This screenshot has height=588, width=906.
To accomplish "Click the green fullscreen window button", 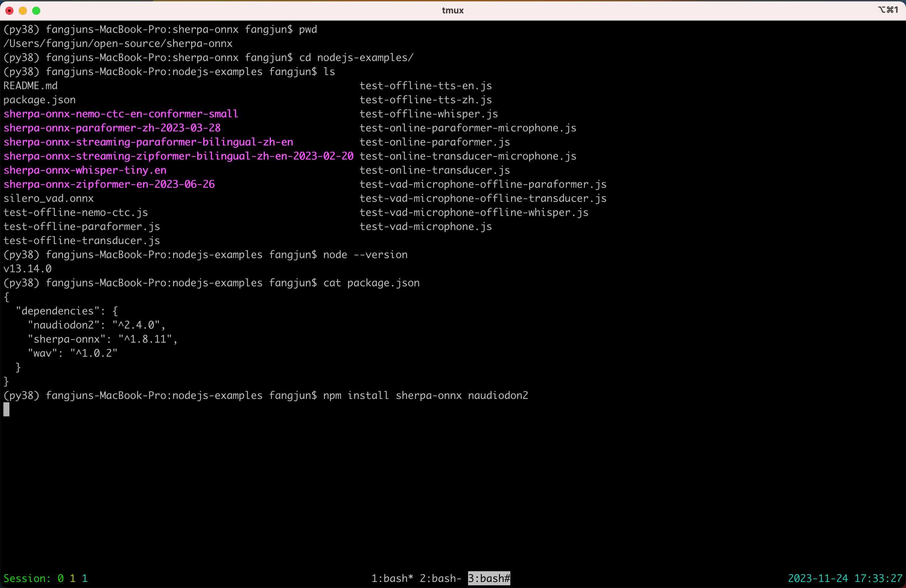I will point(36,11).
